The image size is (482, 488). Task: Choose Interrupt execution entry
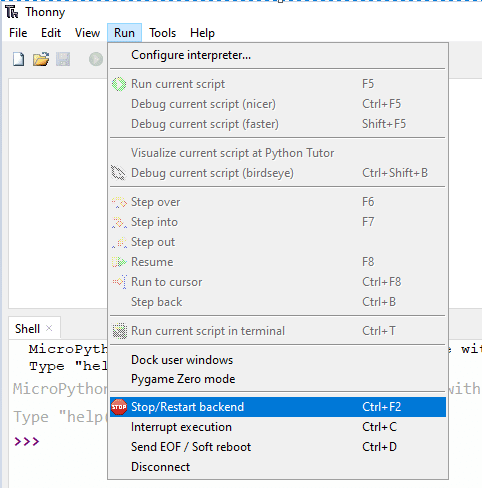click(x=278, y=427)
